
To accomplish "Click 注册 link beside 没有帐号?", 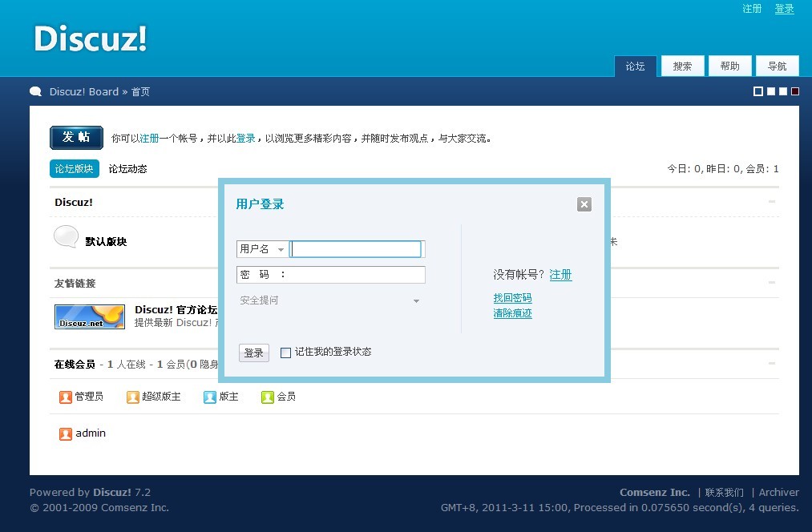I will 560,275.
